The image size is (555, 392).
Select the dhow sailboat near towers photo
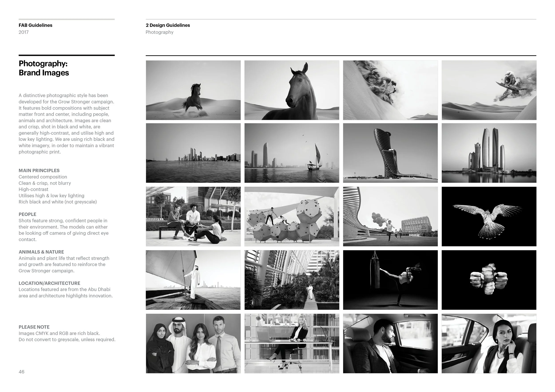click(x=292, y=153)
